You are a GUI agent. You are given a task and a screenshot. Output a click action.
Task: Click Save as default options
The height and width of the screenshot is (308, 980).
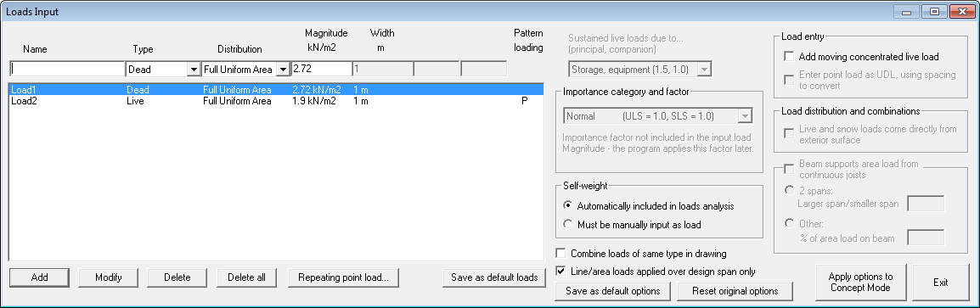(x=612, y=291)
